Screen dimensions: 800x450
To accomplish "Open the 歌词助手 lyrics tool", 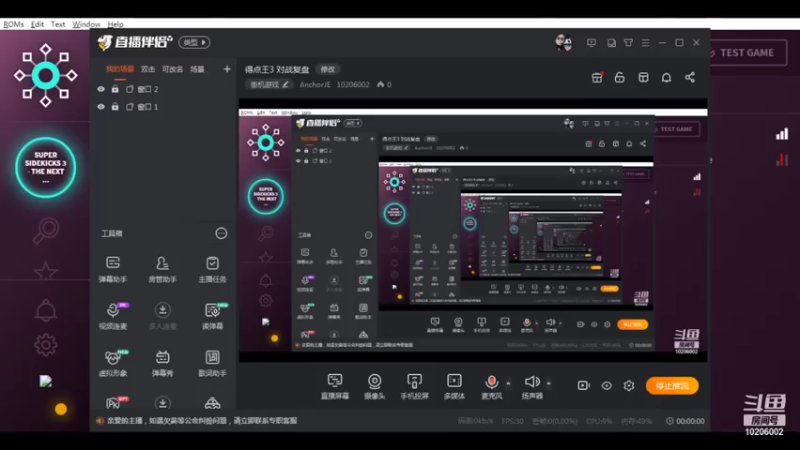I will (x=212, y=363).
